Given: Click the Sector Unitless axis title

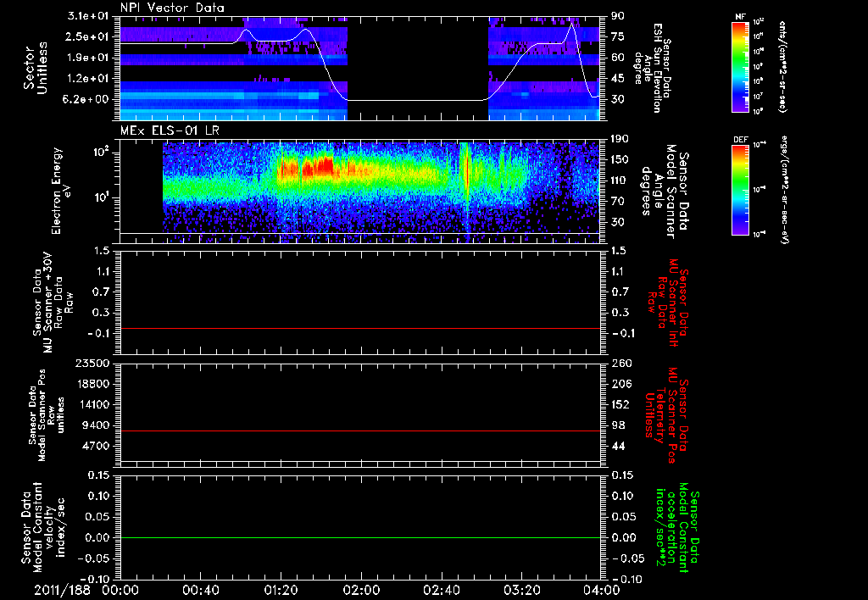Looking at the screenshot, I should coord(36,69).
